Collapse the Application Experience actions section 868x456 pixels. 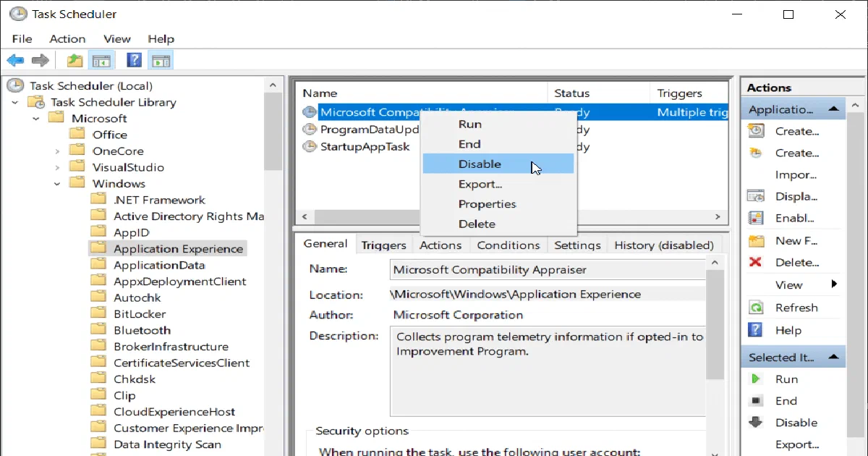tap(833, 109)
